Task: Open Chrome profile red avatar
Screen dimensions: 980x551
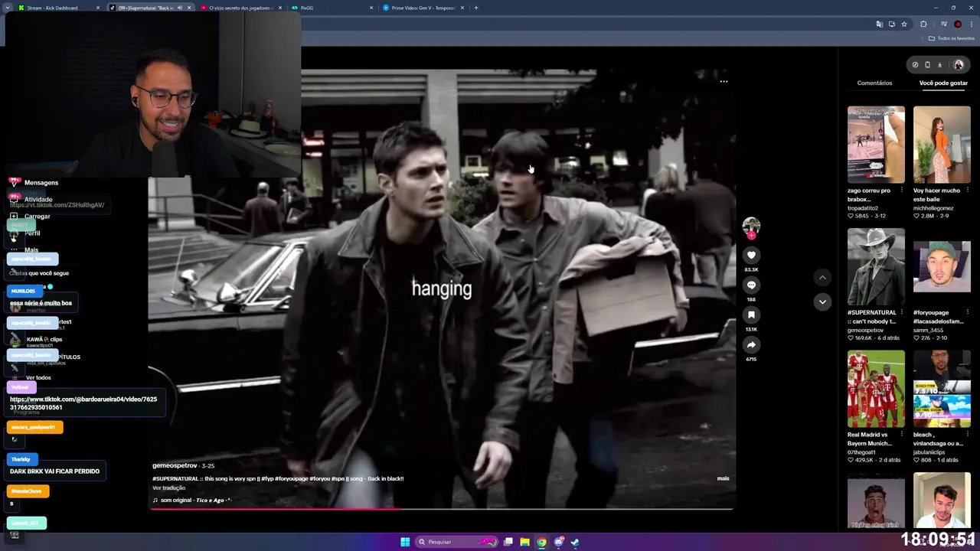Action: pos(957,24)
